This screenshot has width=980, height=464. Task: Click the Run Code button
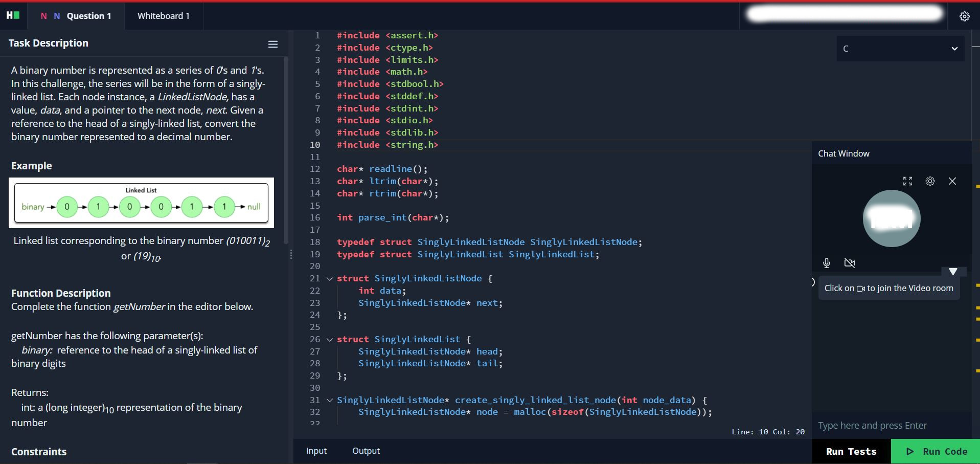click(936, 451)
